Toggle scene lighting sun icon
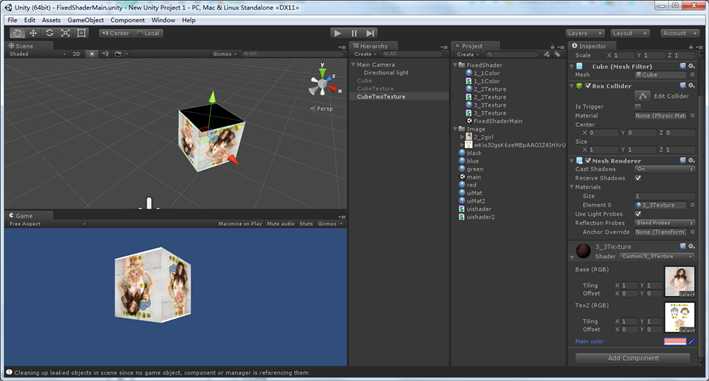This screenshot has width=709, height=381. pyautogui.click(x=92, y=54)
